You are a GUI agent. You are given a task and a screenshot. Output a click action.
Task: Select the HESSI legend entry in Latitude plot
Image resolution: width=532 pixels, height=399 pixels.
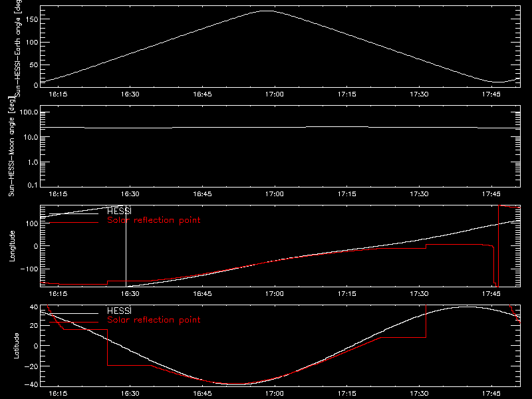[x=119, y=311]
